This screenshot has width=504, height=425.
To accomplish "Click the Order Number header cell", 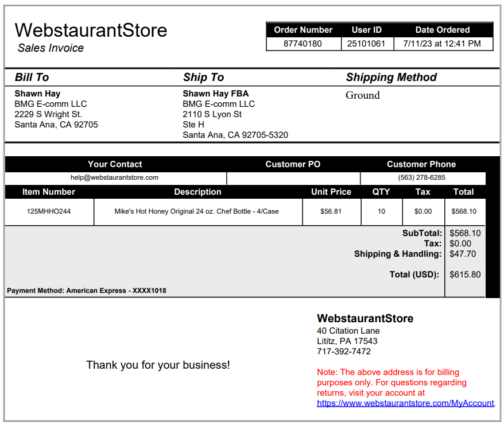I will pos(303,30).
